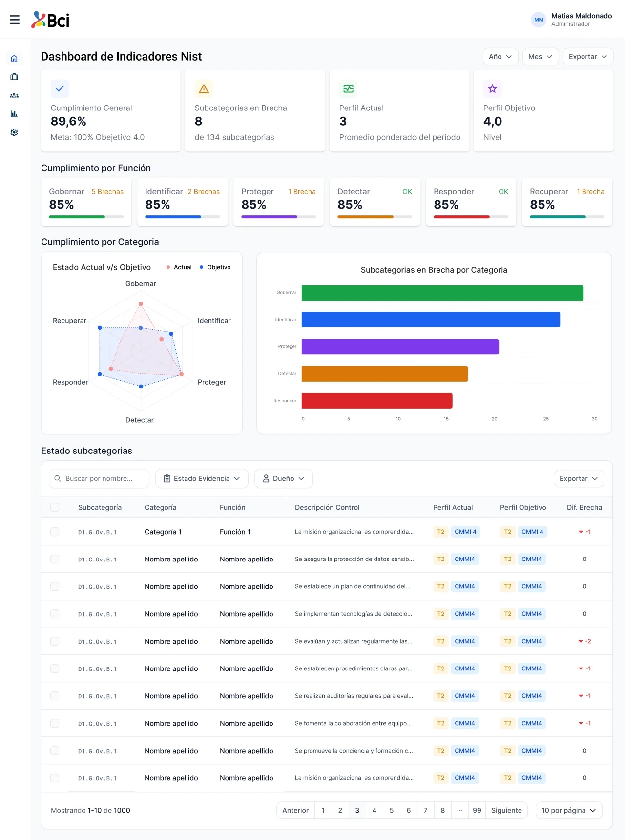Open the briefcase sidebar icon
Image resolution: width=625 pixels, height=840 pixels.
pos(14,77)
